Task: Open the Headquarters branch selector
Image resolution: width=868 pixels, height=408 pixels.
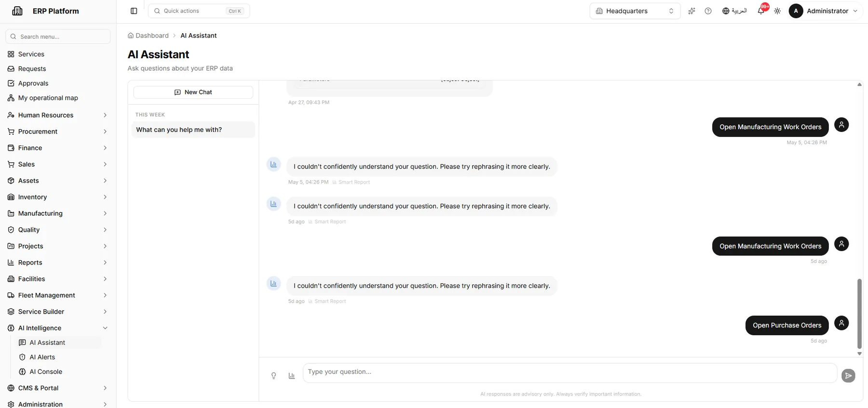Action: click(635, 11)
